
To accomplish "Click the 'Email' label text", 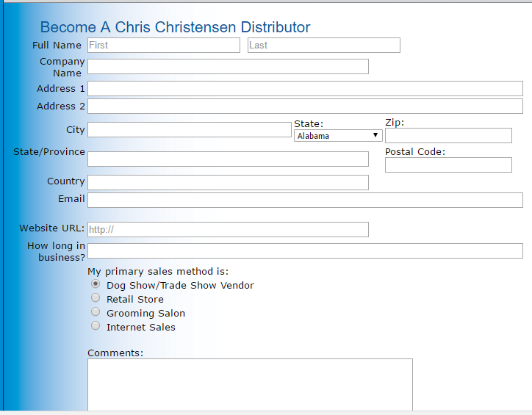I will tap(71, 198).
